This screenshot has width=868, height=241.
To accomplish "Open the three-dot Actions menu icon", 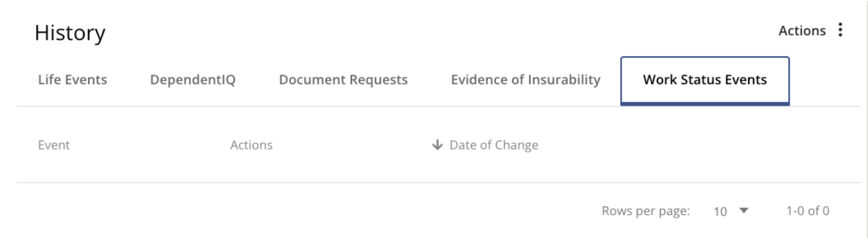I will (x=840, y=30).
